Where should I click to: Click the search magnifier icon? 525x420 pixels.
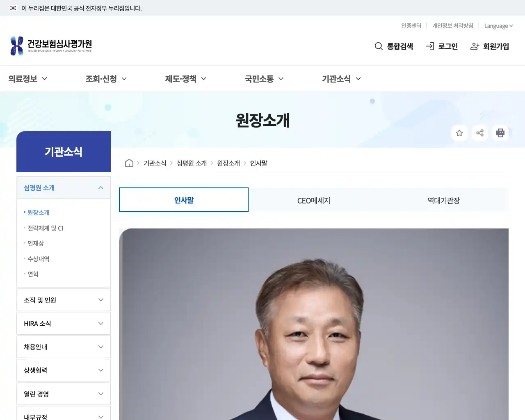pos(379,46)
